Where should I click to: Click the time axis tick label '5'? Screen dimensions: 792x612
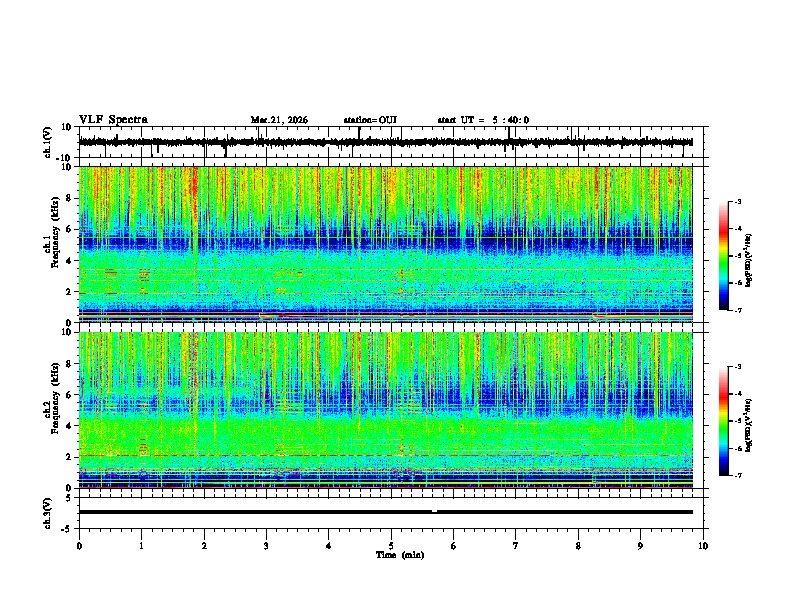(x=391, y=546)
